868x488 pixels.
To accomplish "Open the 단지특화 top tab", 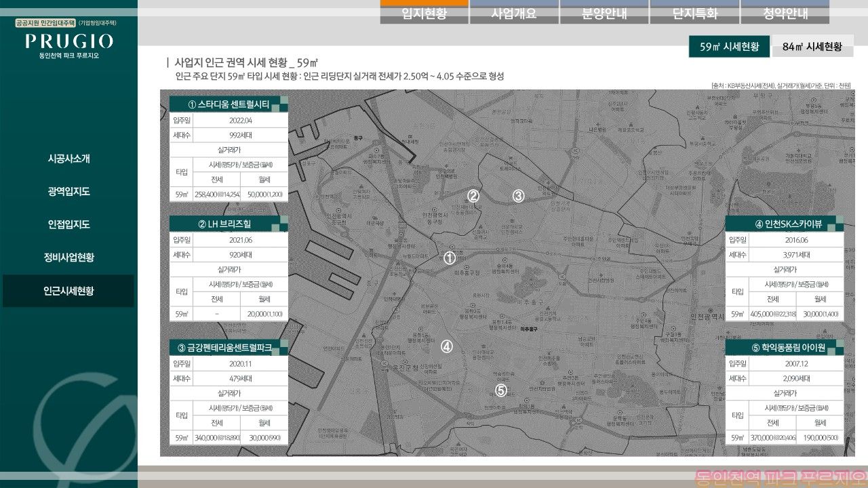I will click(x=694, y=12).
